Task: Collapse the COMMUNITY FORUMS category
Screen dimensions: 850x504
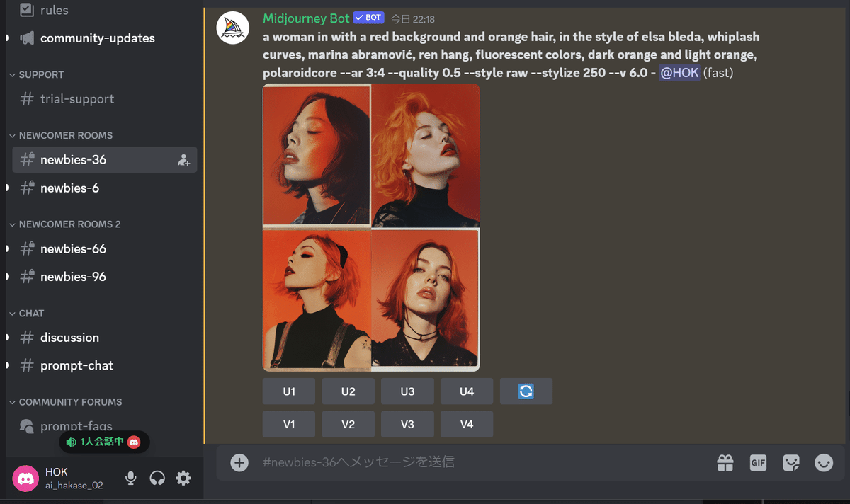Action: click(x=70, y=401)
